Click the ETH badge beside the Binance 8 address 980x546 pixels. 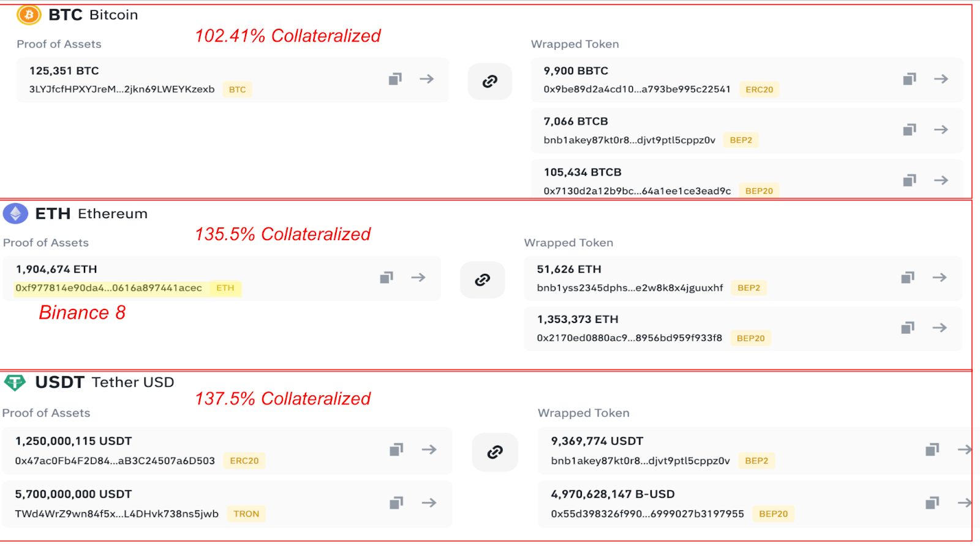click(x=225, y=288)
